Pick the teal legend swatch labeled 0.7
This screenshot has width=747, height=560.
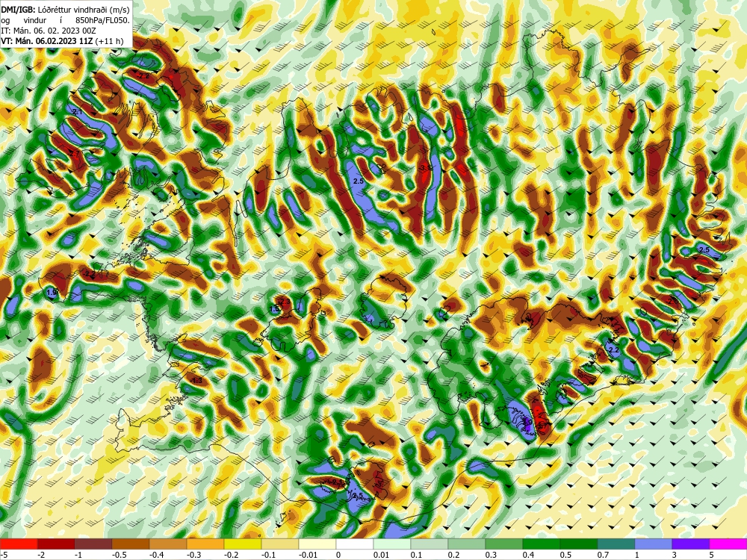click(x=616, y=544)
